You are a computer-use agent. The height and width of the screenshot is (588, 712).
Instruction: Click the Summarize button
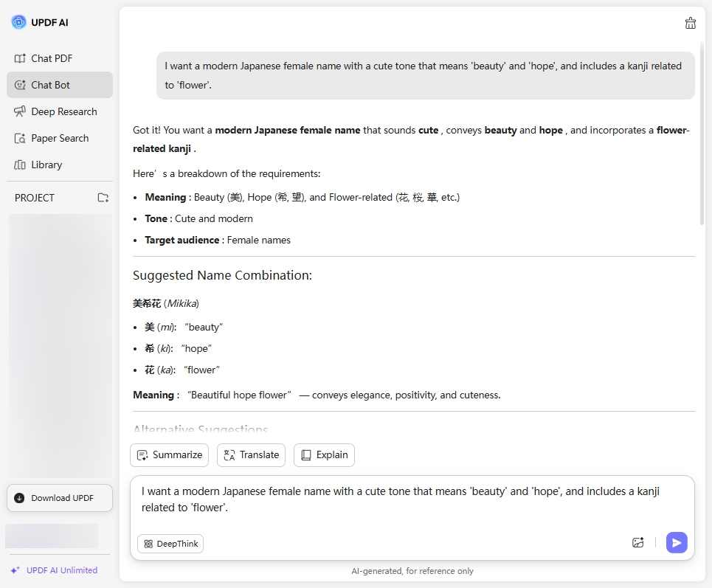169,454
